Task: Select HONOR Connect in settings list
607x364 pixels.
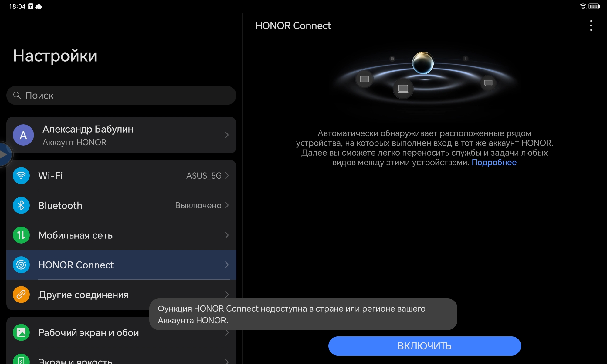Action: coord(121,265)
